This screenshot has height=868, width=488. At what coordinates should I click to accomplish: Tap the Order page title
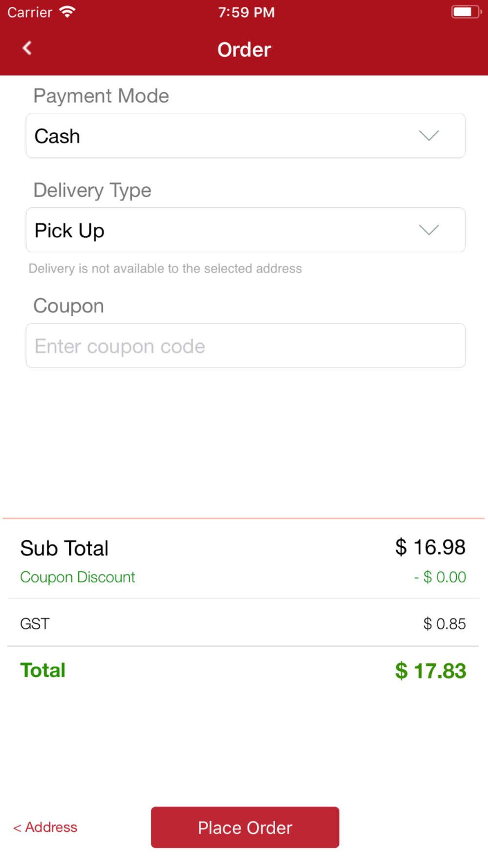[244, 49]
